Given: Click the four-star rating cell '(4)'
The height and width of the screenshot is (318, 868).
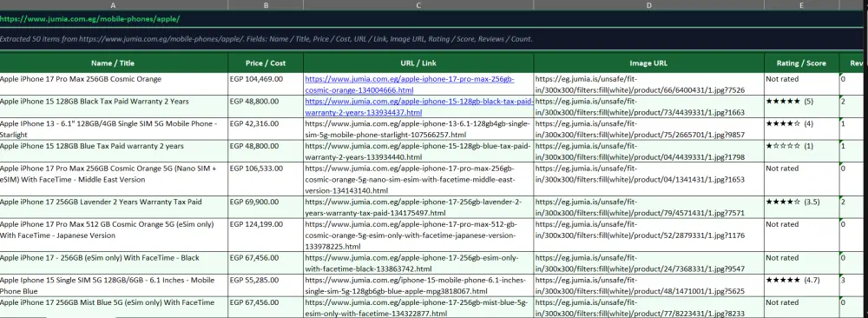Looking at the screenshot, I should (801, 129).
